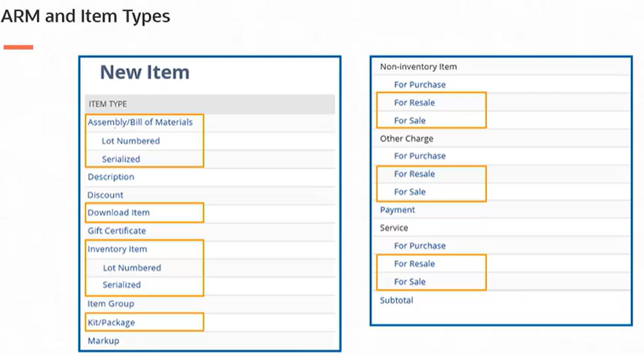Click the Download Item link

(x=119, y=213)
